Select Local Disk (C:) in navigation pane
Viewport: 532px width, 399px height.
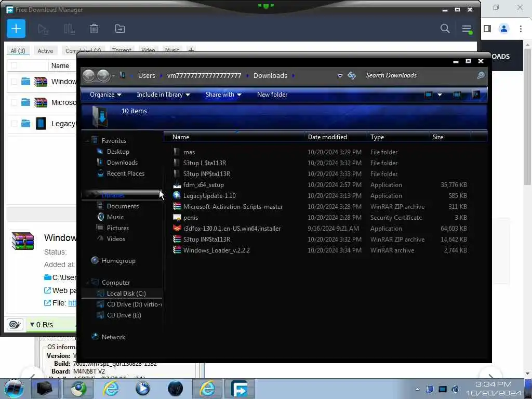126,294
